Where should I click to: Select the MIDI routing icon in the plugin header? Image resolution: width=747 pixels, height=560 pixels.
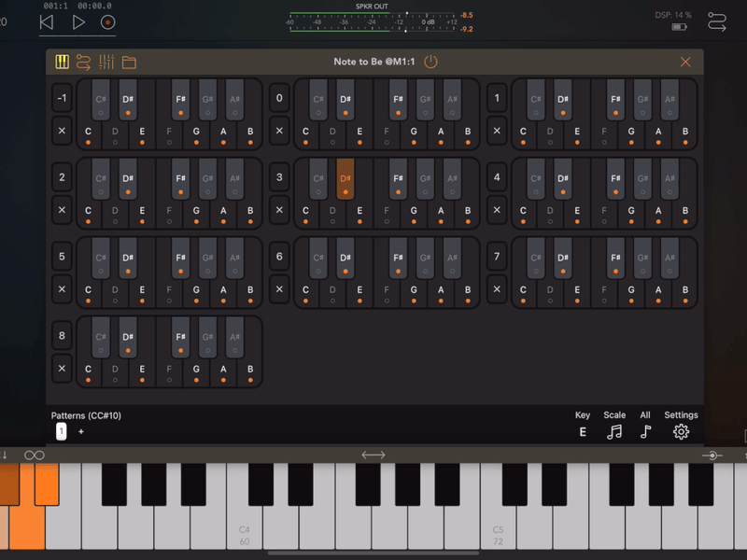point(85,62)
